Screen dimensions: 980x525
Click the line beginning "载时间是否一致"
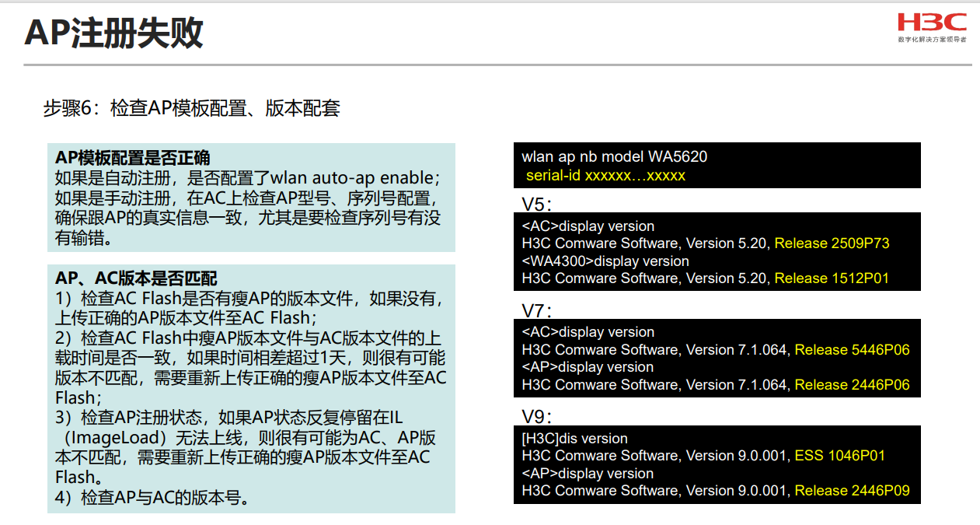pos(250,358)
